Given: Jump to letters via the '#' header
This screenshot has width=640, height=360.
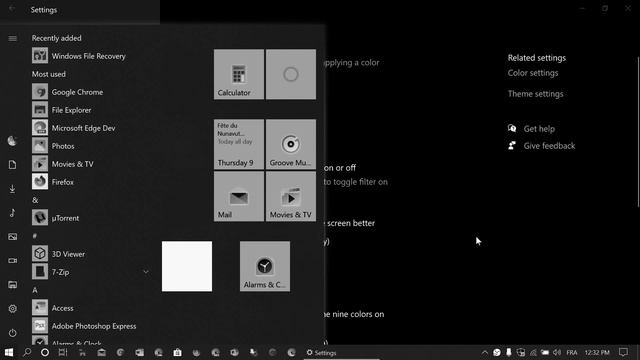Looking at the screenshot, I should click(x=35, y=236).
